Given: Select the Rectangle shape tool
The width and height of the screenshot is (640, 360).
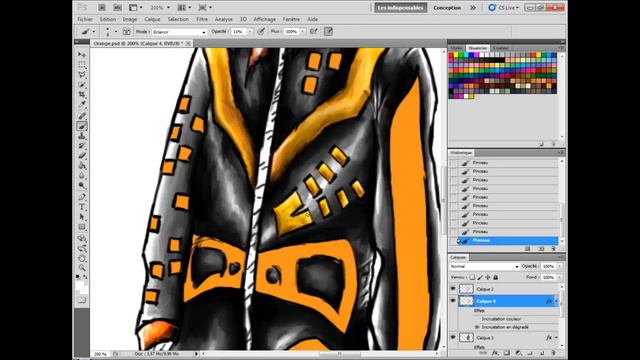Looking at the screenshot, I should coord(82,227).
